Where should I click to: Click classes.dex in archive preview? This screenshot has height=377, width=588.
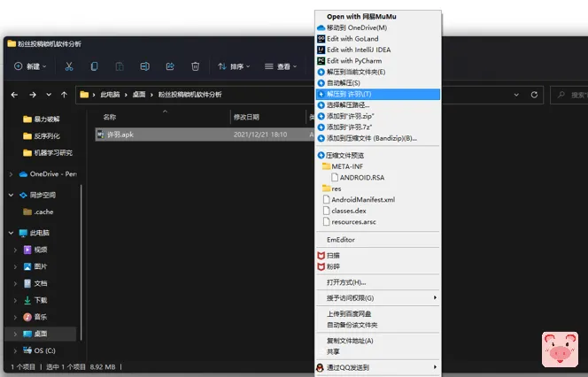(344, 211)
